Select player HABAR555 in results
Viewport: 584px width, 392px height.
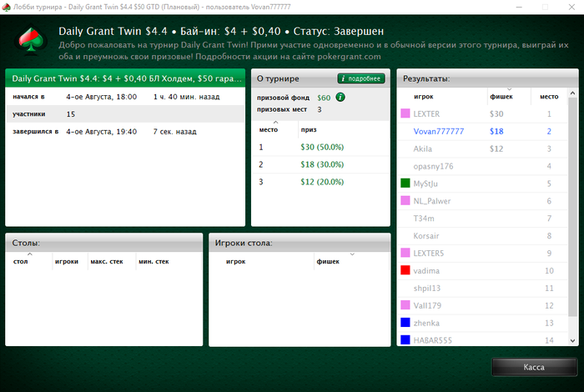pos(483,340)
